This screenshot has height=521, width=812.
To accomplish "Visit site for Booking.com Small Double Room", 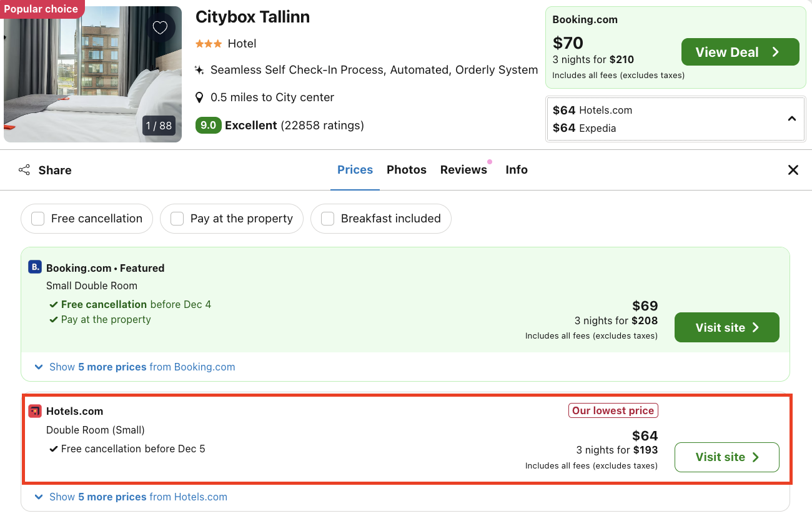I will click(x=727, y=327).
